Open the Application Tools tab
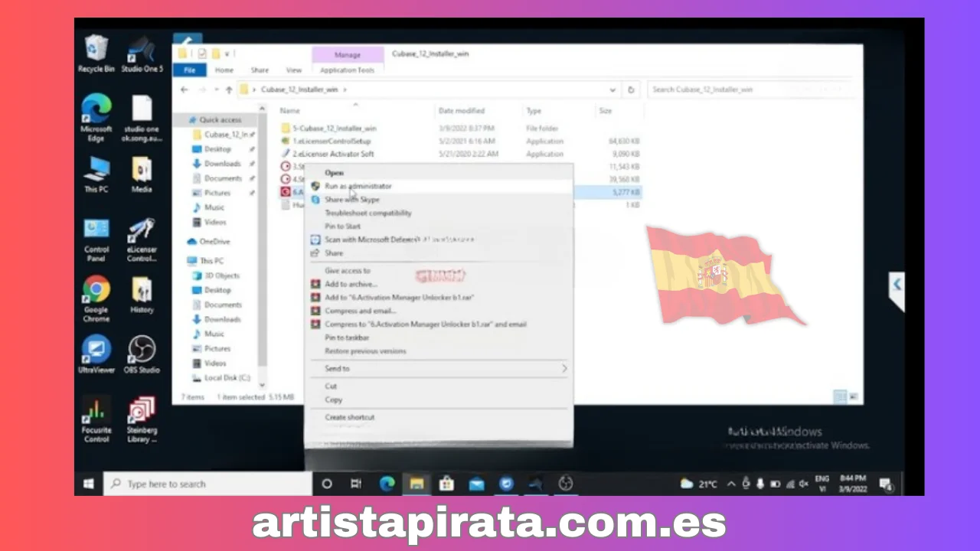The height and width of the screenshot is (551, 980). 348,70
